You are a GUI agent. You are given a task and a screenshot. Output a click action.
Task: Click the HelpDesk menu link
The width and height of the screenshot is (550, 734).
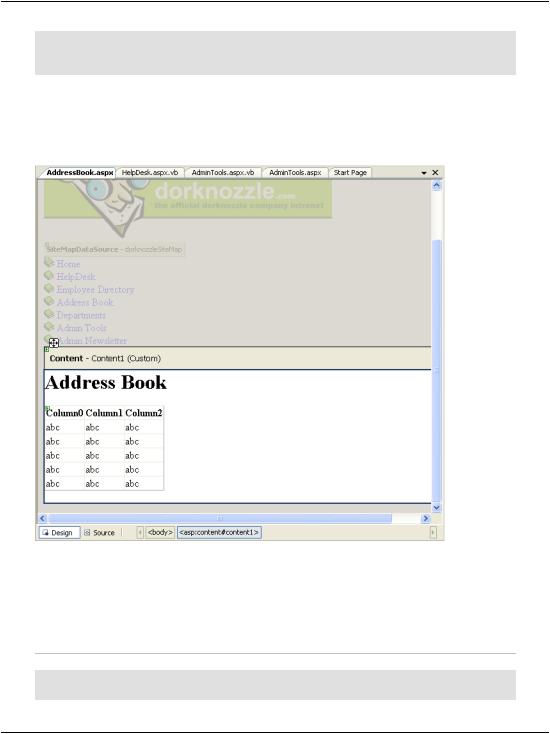pos(76,277)
